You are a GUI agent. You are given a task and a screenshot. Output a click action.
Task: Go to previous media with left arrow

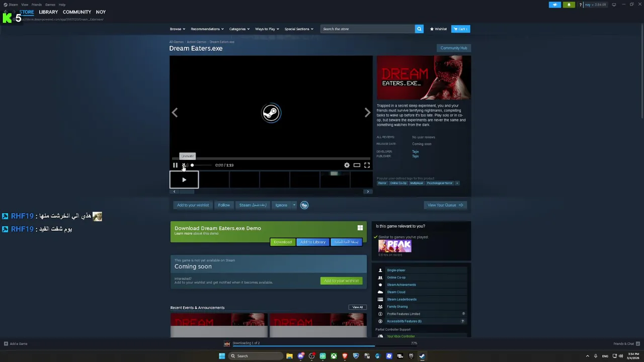click(175, 113)
